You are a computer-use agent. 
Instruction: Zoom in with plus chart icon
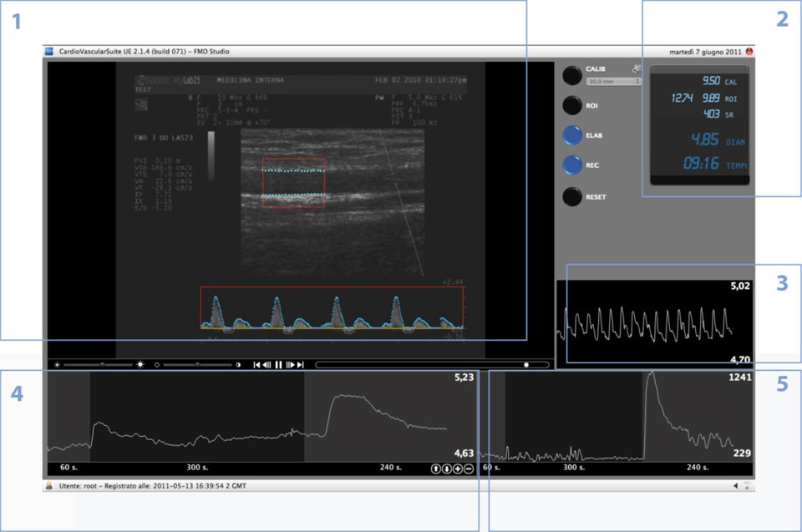[457, 469]
